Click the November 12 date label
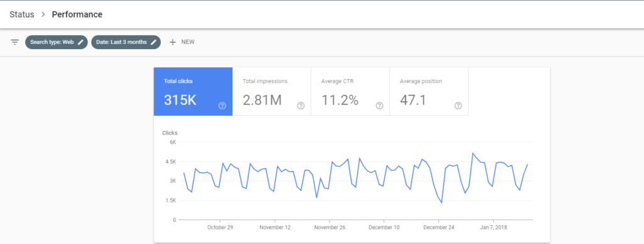 [x=275, y=227]
